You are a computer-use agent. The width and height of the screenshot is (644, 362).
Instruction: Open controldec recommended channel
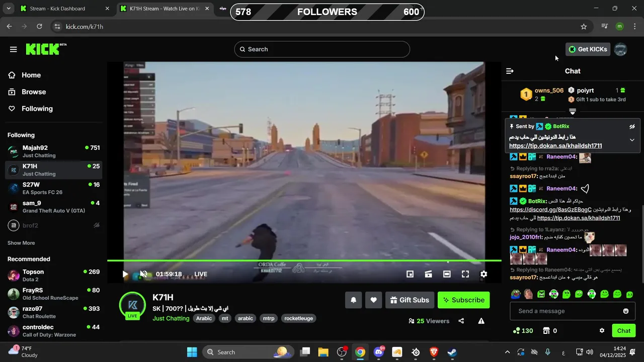[54, 331]
